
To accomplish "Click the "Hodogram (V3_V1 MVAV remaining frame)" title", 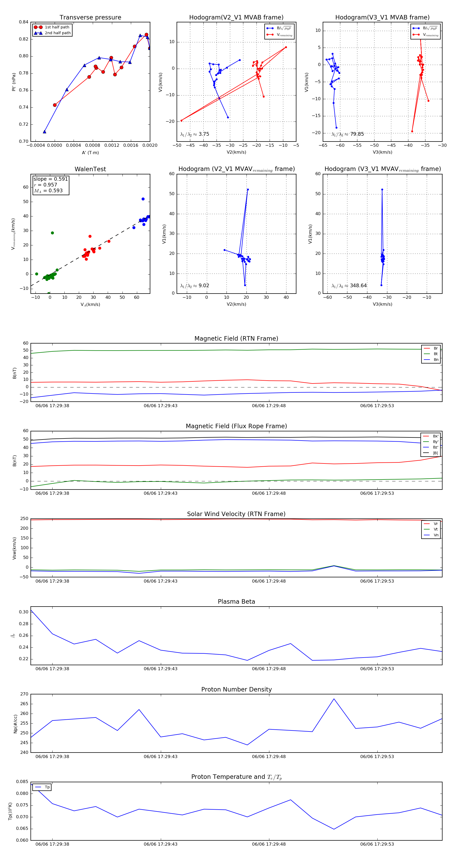I will point(382,169).
